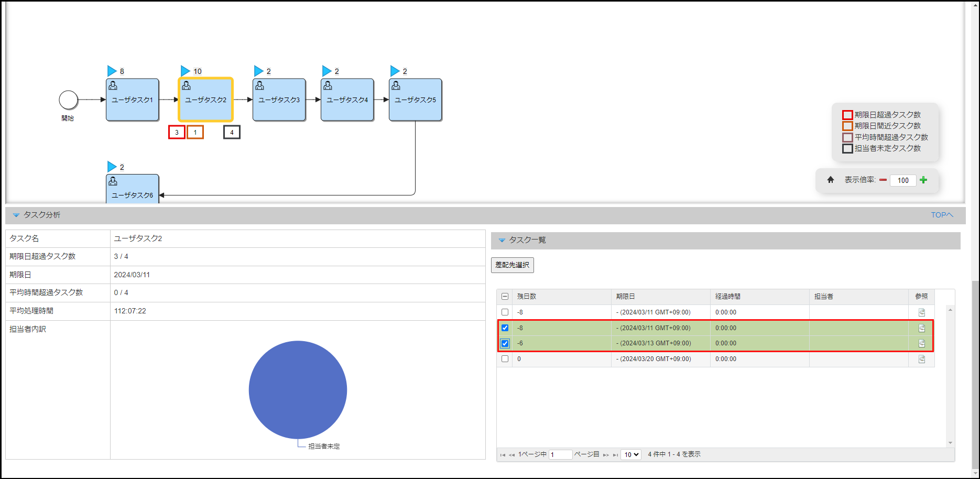Click the play triangle above ユーザタスク4
Screen dimensions: 980x479
326,71
